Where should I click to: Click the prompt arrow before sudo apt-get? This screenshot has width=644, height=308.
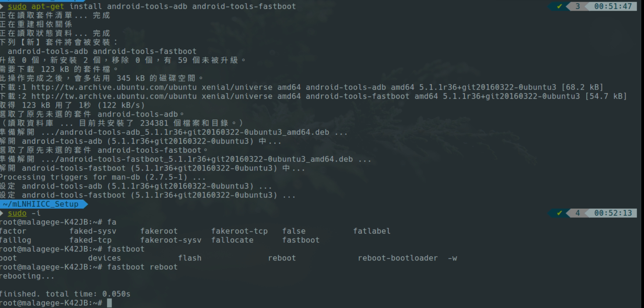(2, 6)
